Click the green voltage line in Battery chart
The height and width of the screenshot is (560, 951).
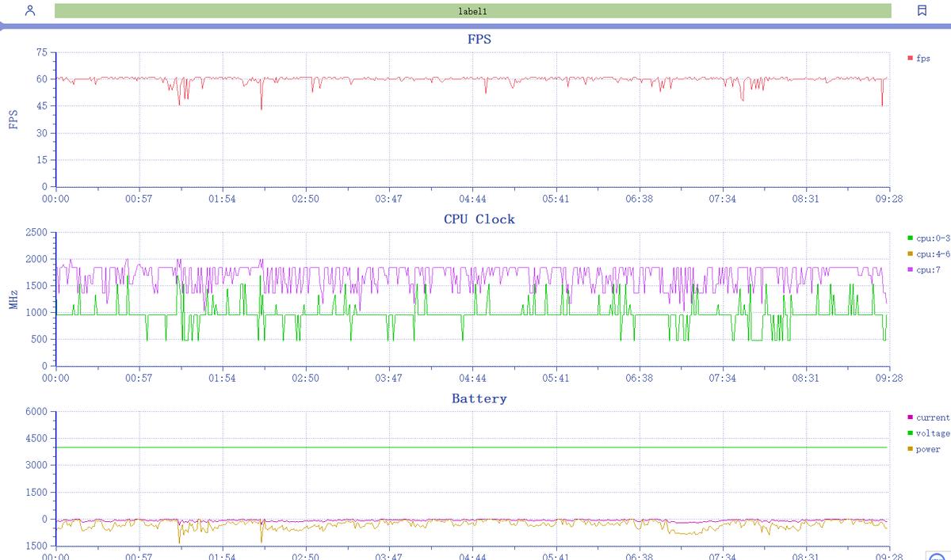coord(475,448)
